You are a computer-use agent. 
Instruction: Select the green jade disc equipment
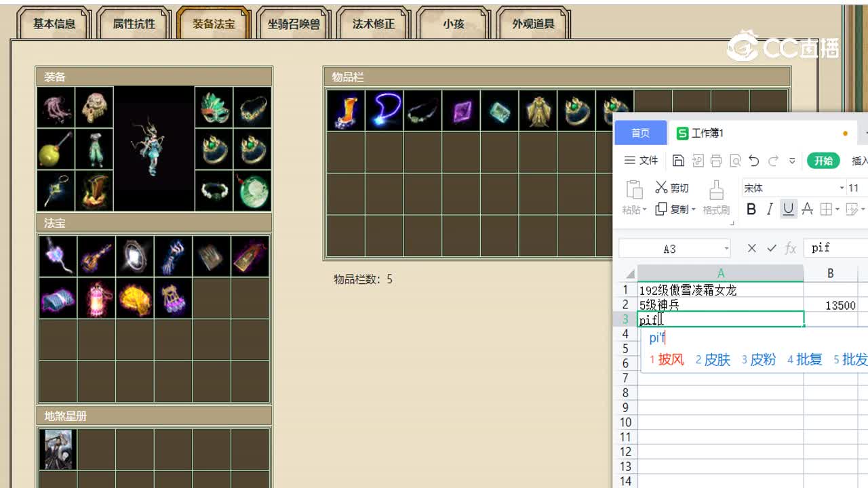252,190
